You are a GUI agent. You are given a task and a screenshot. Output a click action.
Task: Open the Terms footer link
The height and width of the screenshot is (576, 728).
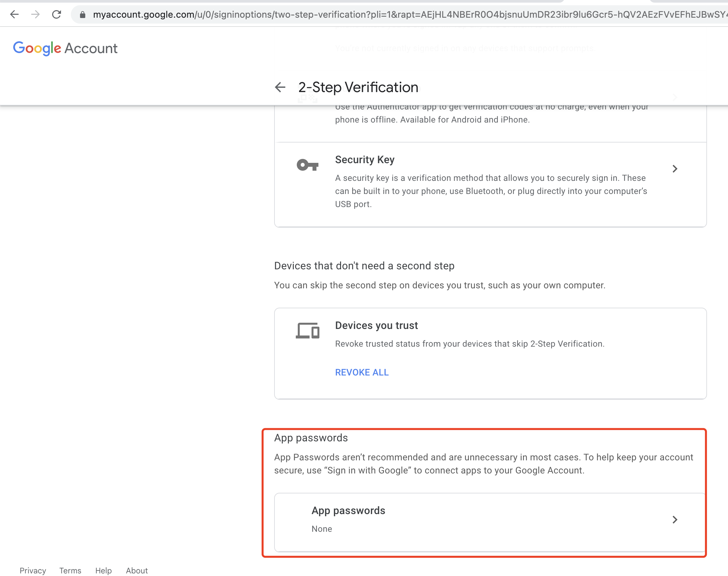pos(70,570)
